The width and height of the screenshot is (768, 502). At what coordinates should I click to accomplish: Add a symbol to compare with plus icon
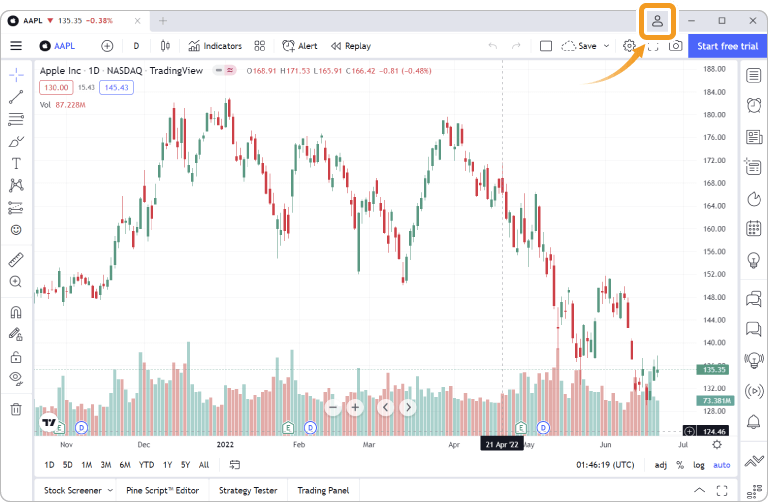(x=107, y=46)
